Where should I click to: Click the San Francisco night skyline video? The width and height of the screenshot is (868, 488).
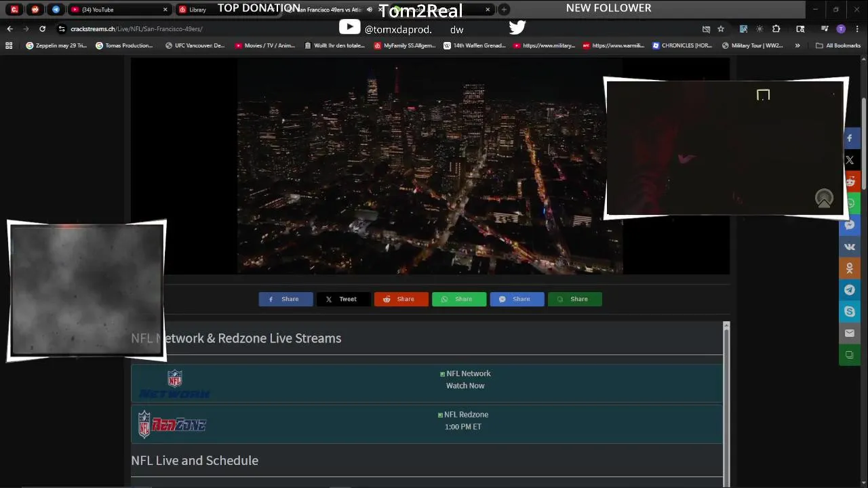coord(430,166)
